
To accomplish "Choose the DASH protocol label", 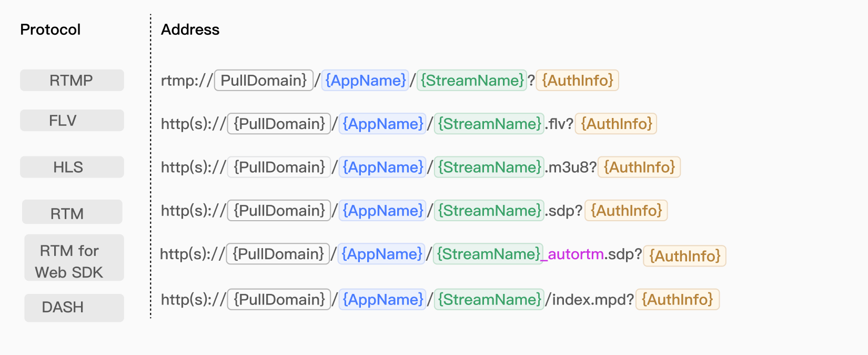I will coord(74,308).
